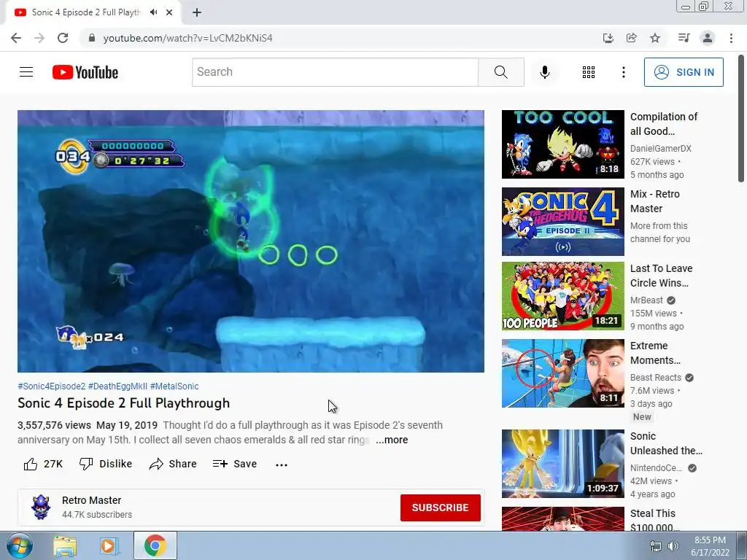Viewport: 747px width, 560px height.
Task: Open 'Steal This $100,000...' video title
Action: click(654, 520)
